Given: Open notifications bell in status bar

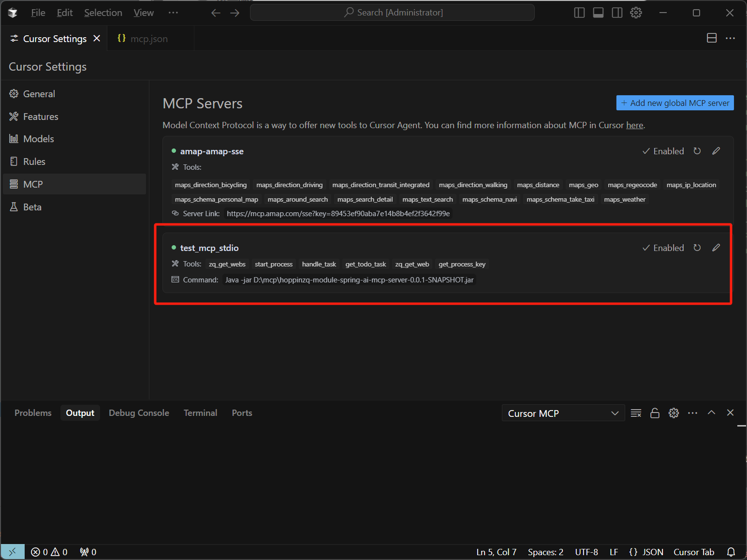Looking at the screenshot, I should pyautogui.click(x=731, y=552).
